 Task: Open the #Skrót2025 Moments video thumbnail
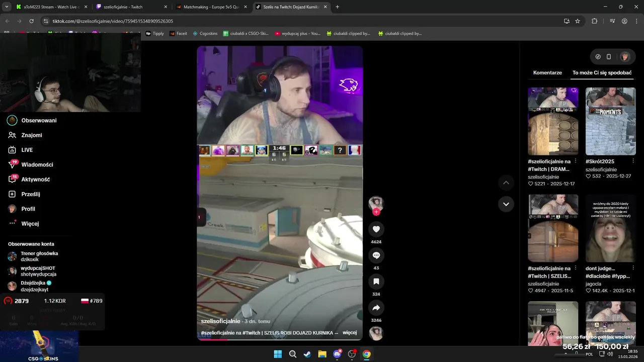(611, 121)
